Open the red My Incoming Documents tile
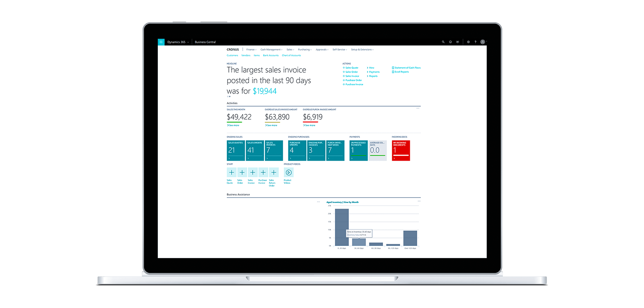The width and height of the screenshot is (644, 308). coord(401,151)
